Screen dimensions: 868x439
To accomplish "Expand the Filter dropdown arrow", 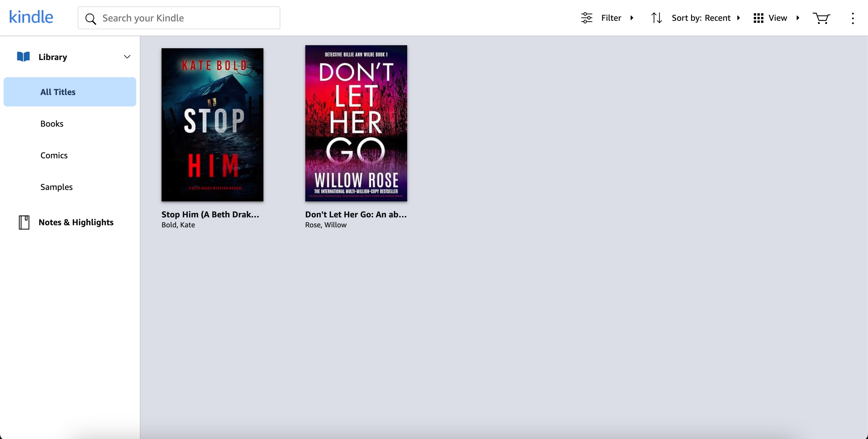I will point(632,18).
